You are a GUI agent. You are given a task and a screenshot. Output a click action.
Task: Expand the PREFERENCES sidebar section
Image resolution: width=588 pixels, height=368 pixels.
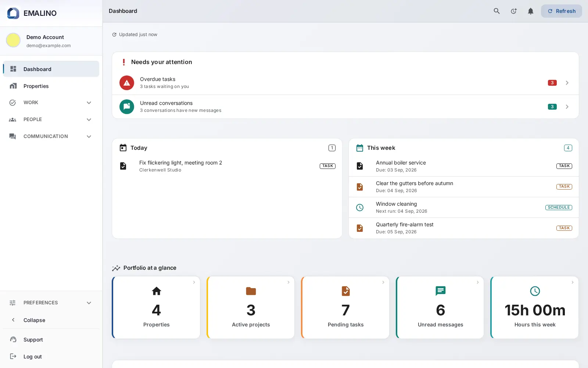coord(51,303)
